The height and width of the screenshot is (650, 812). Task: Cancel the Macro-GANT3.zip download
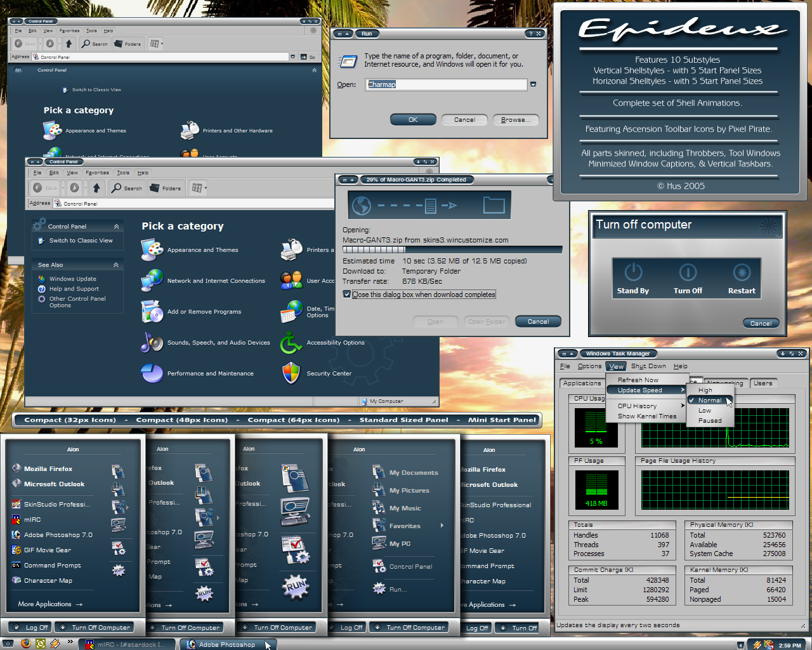click(x=538, y=321)
